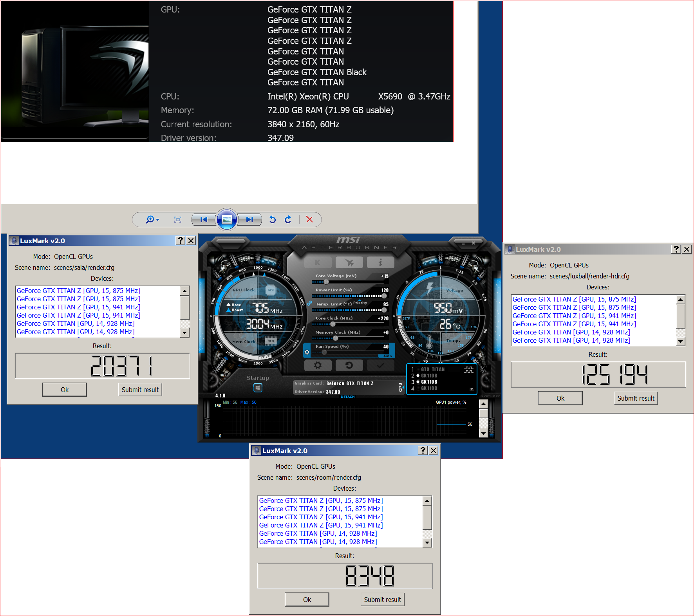Submit result in the sala LuxMark window
Image resolution: width=694 pixels, height=616 pixels.
tap(140, 390)
